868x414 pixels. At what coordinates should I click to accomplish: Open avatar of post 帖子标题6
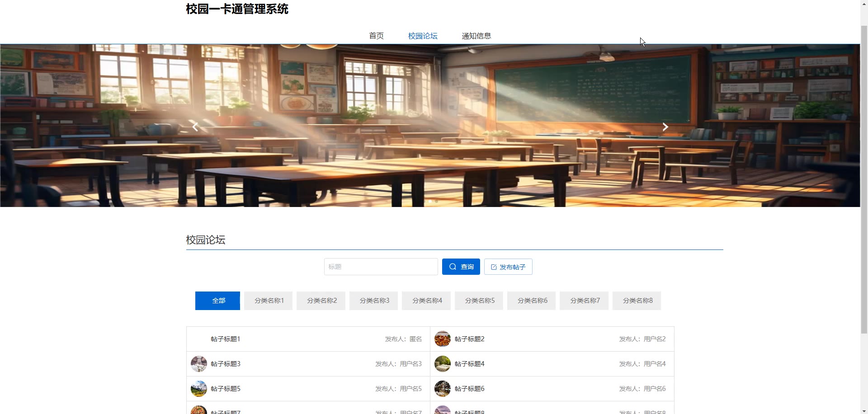(x=443, y=389)
